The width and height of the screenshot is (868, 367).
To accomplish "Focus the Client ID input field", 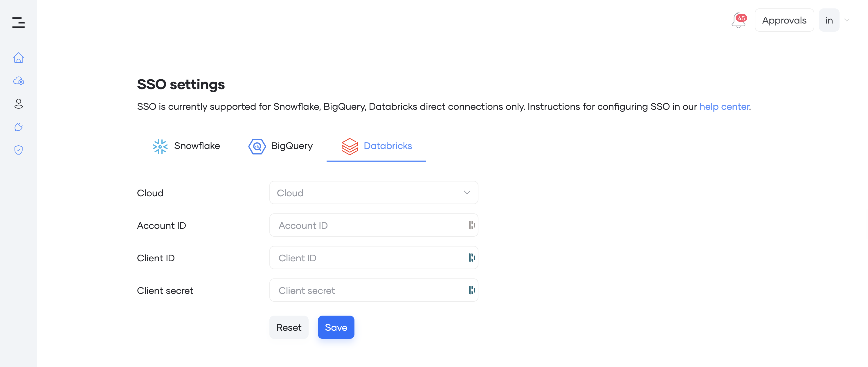I will 374,258.
